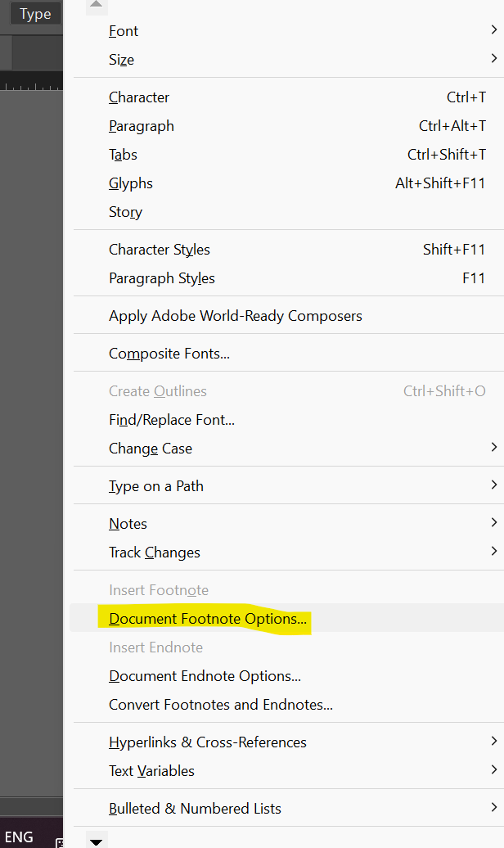Image resolution: width=504 pixels, height=848 pixels.
Task: Expand the Font submenu
Action: coord(124,31)
